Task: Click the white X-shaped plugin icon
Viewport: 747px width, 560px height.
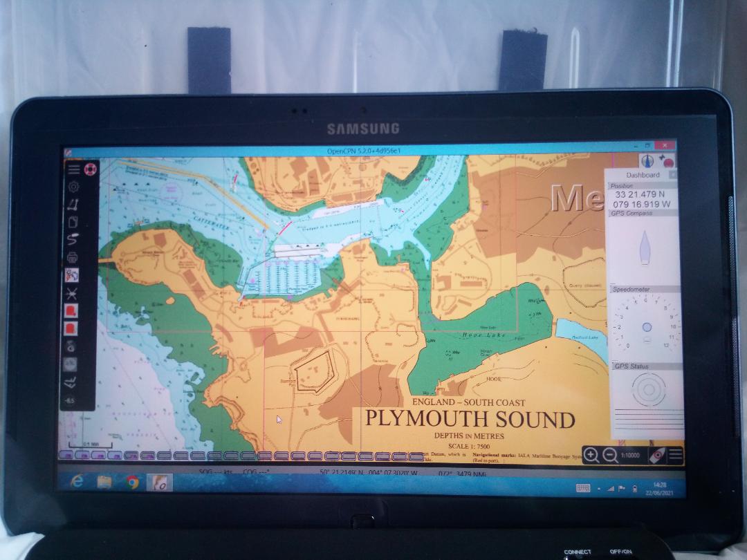Action: click(x=72, y=293)
